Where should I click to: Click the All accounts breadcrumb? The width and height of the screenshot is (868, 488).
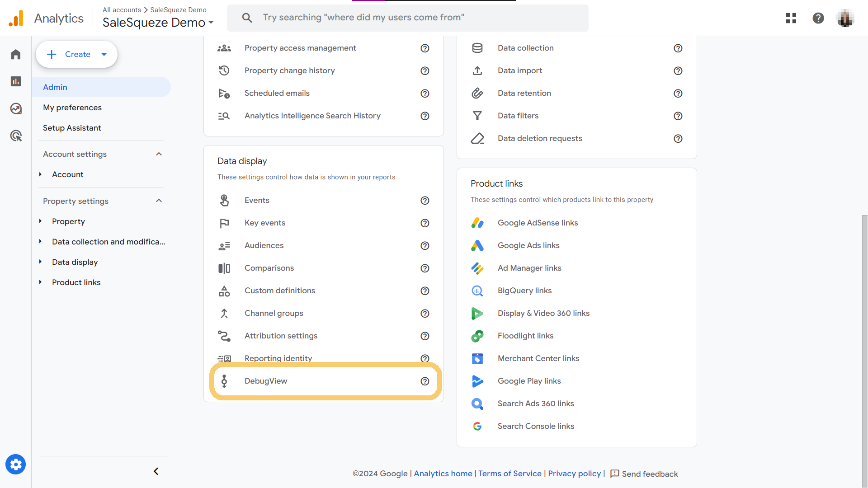coord(122,10)
